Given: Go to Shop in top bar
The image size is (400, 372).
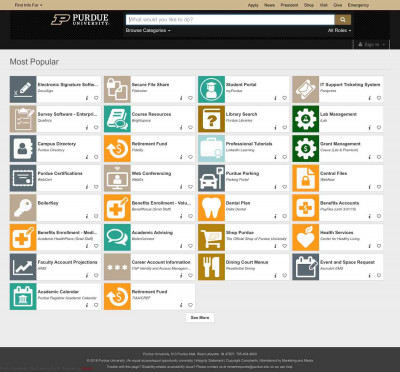Looking at the screenshot, I should click(x=309, y=5).
